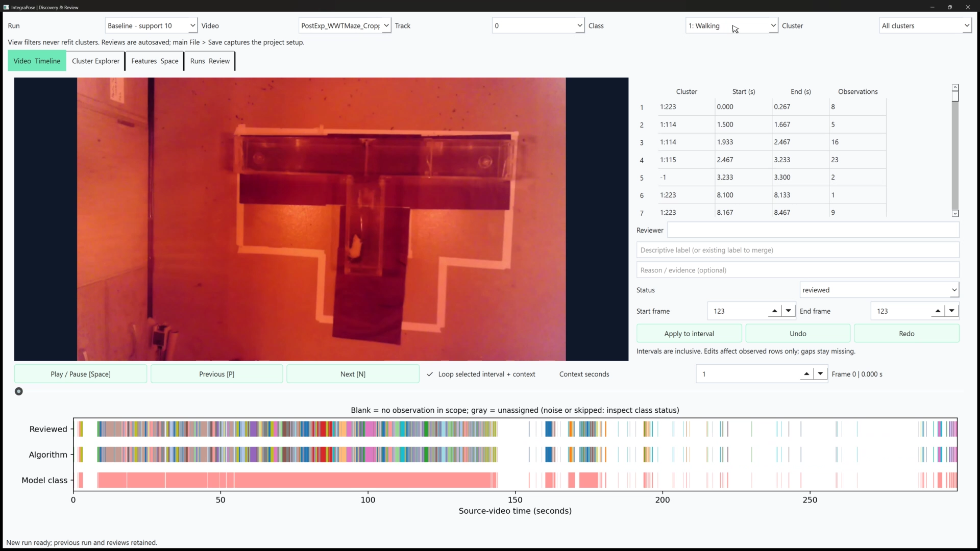The width and height of the screenshot is (980, 551).
Task: Click the Descriptive label input field
Action: [798, 250]
